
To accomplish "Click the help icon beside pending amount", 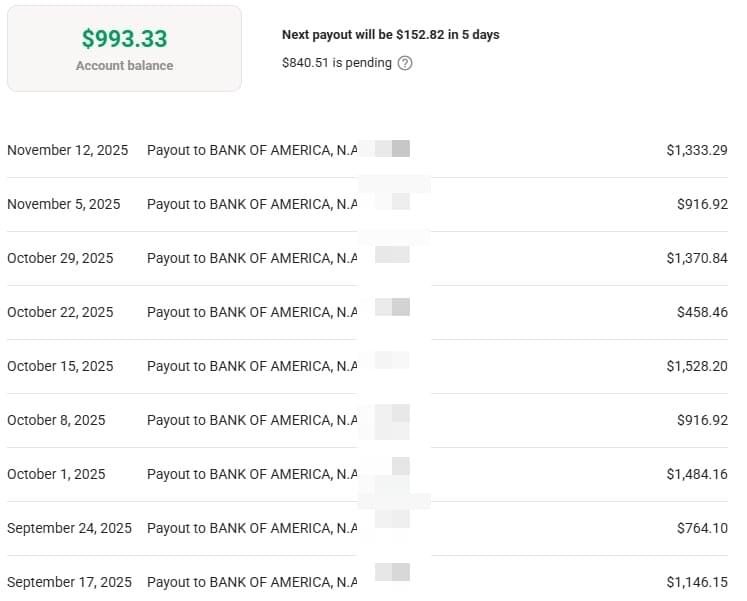I will pos(405,63).
